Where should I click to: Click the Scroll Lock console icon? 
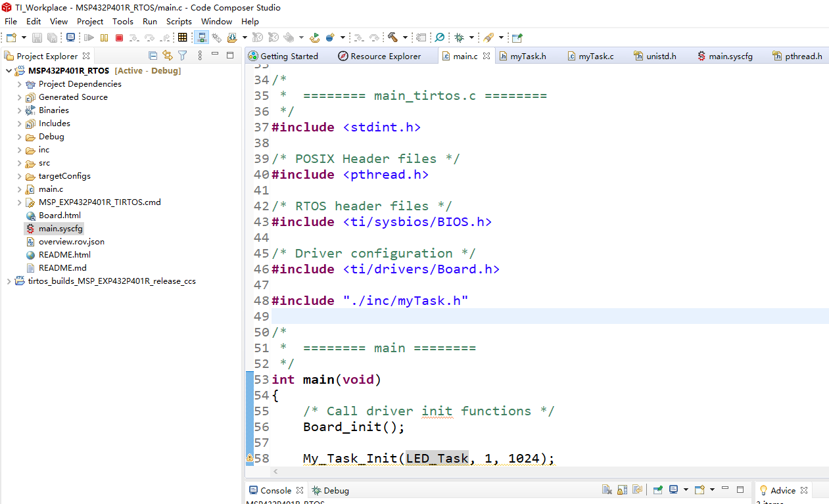pyautogui.click(x=622, y=490)
